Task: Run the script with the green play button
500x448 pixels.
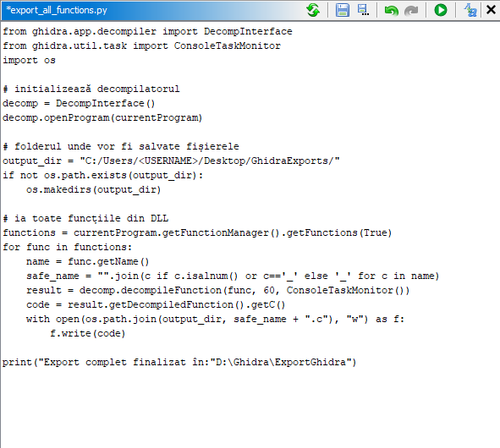Action: coord(441,10)
